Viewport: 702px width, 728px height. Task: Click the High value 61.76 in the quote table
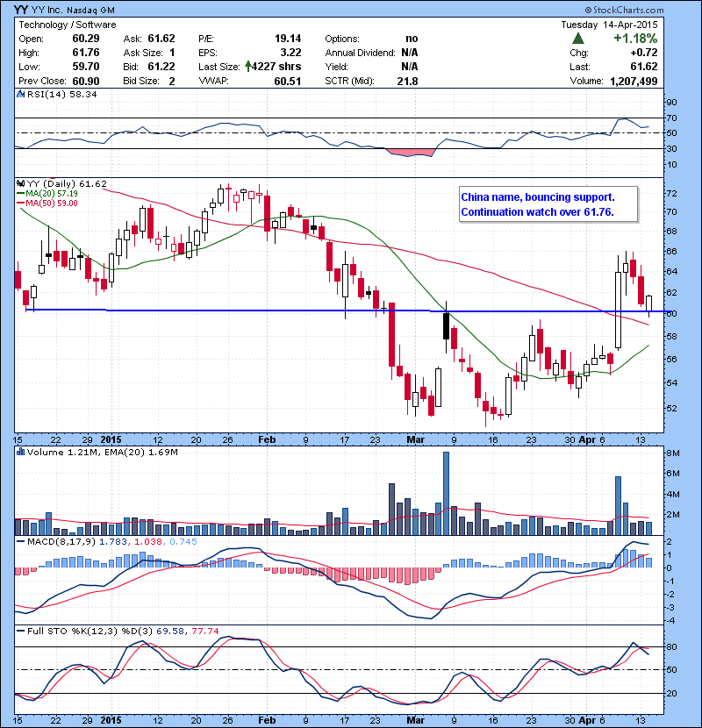[86, 53]
